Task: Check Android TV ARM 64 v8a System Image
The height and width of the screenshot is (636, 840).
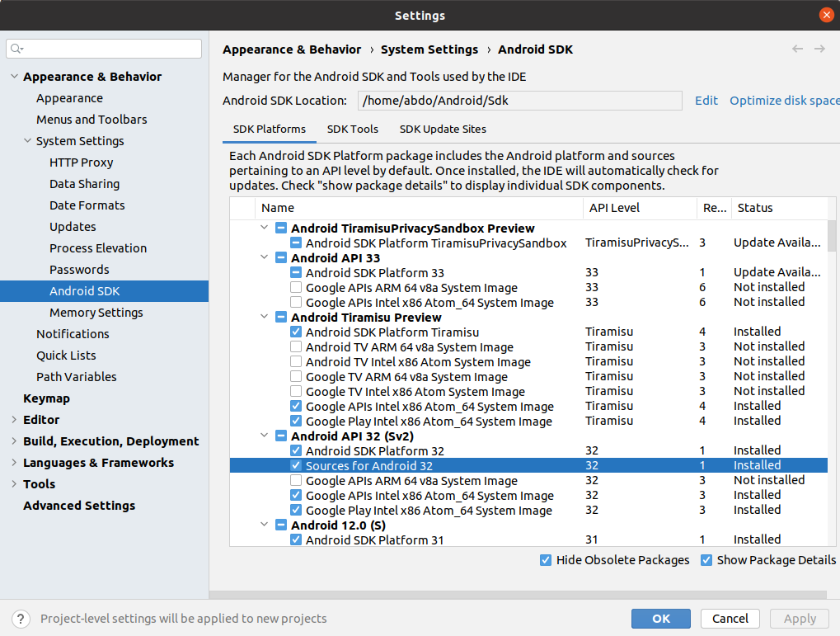Action: [x=296, y=347]
